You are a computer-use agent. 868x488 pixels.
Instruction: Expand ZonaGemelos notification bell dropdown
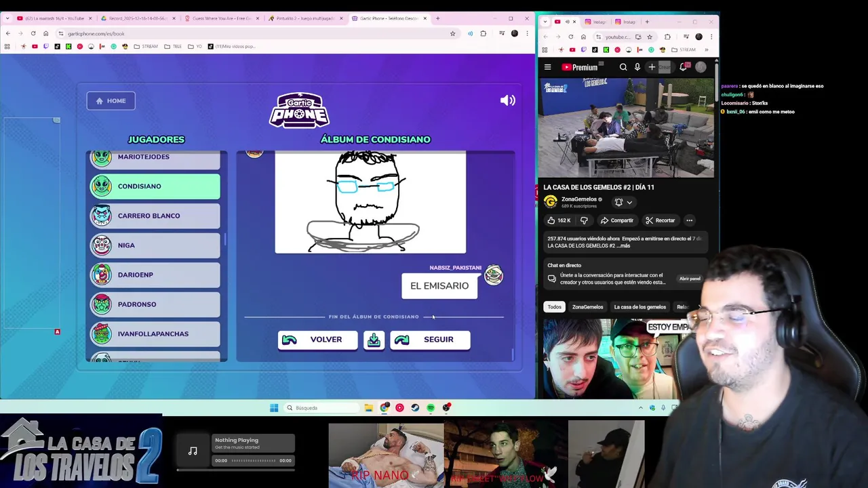623,202
